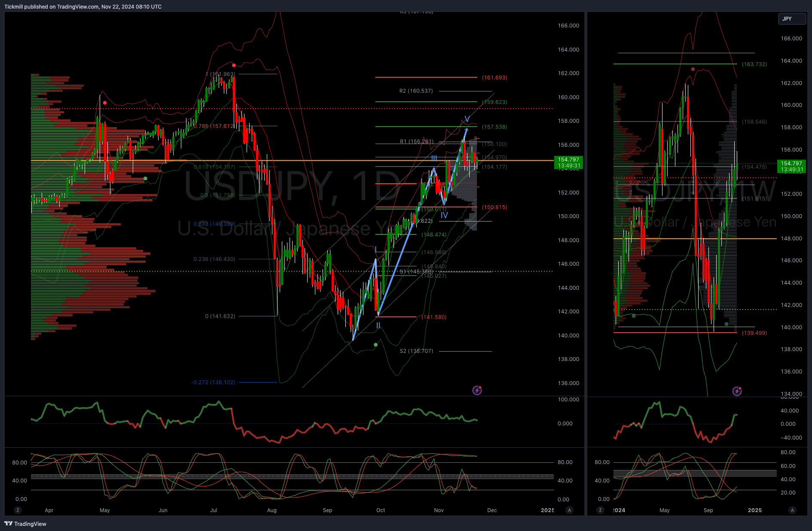Select Elliott wave label V on daily chart
The width and height of the screenshot is (812, 531).
click(467, 119)
